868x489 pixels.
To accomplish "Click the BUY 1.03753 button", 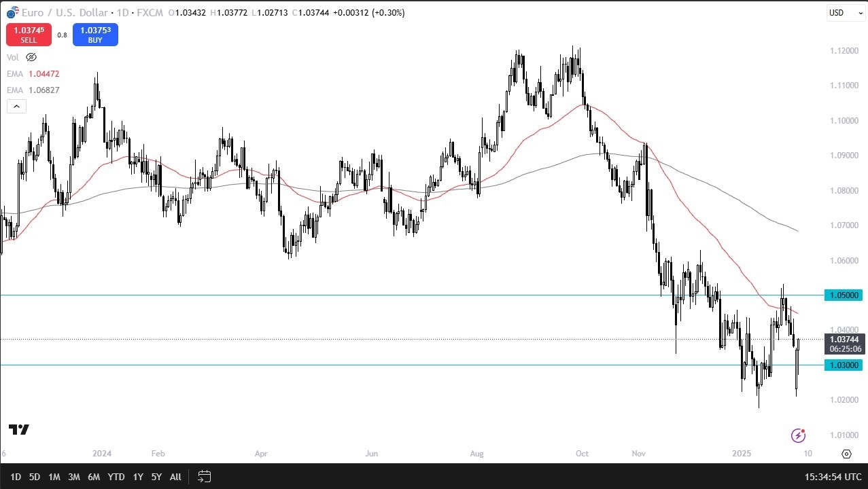I will coord(94,34).
